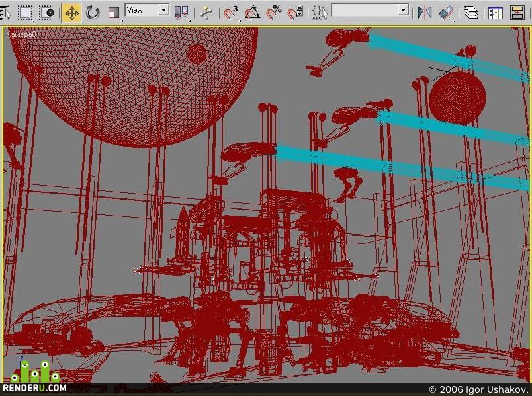Viewport: 532px width, 396px height.
Task: Toggle Spinner Snap magnet
Action: [295, 13]
